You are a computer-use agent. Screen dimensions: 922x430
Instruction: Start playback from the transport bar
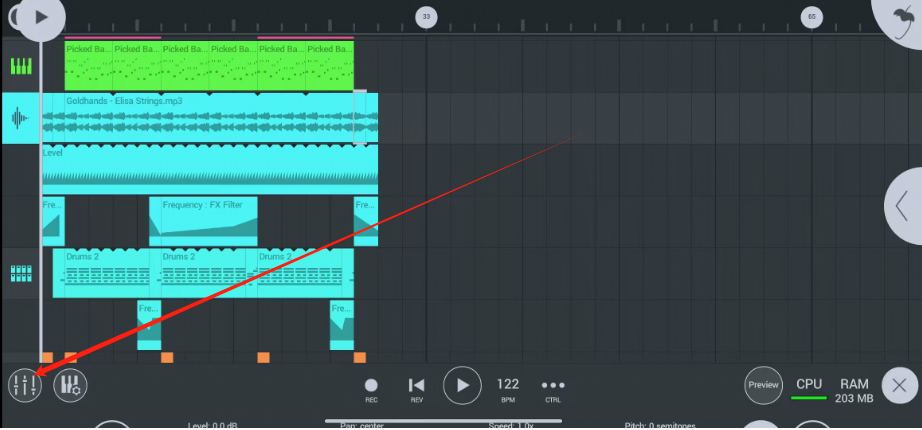462,385
